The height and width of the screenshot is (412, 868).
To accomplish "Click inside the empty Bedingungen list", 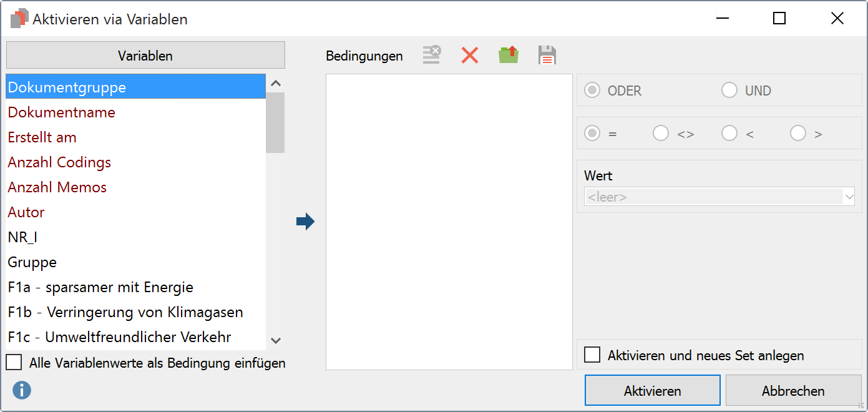I will 449,222.
